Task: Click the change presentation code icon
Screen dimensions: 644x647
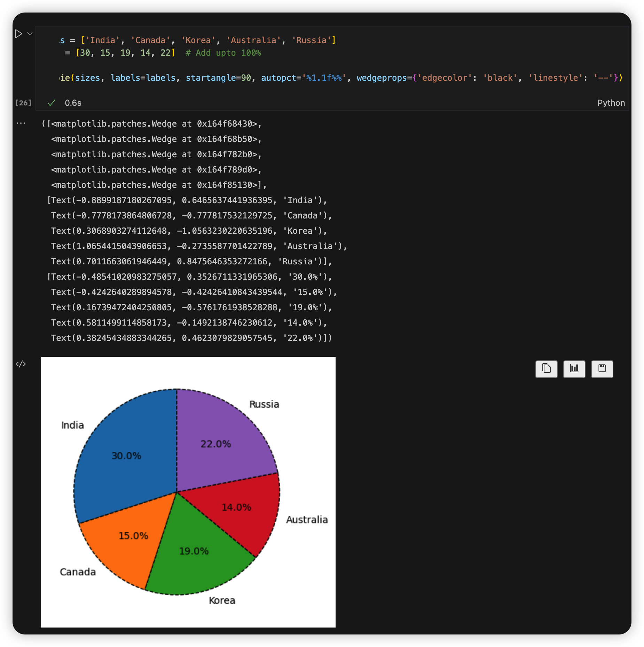Action: pyautogui.click(x=21, y=364)
